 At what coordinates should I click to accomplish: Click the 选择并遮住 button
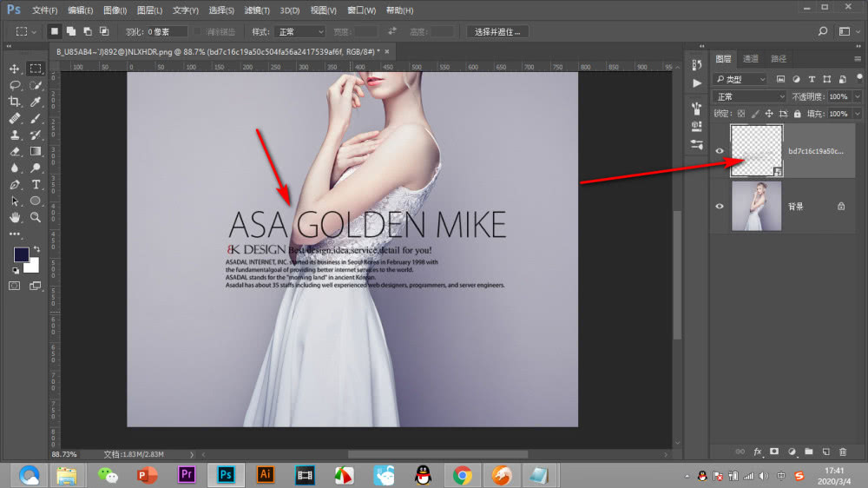tap(498, 31)
